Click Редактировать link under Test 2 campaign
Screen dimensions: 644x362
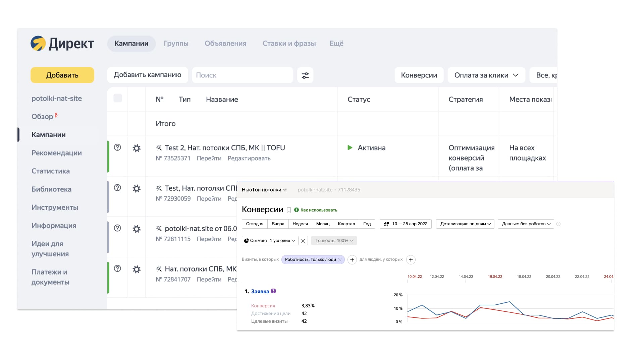pos(249,158)
